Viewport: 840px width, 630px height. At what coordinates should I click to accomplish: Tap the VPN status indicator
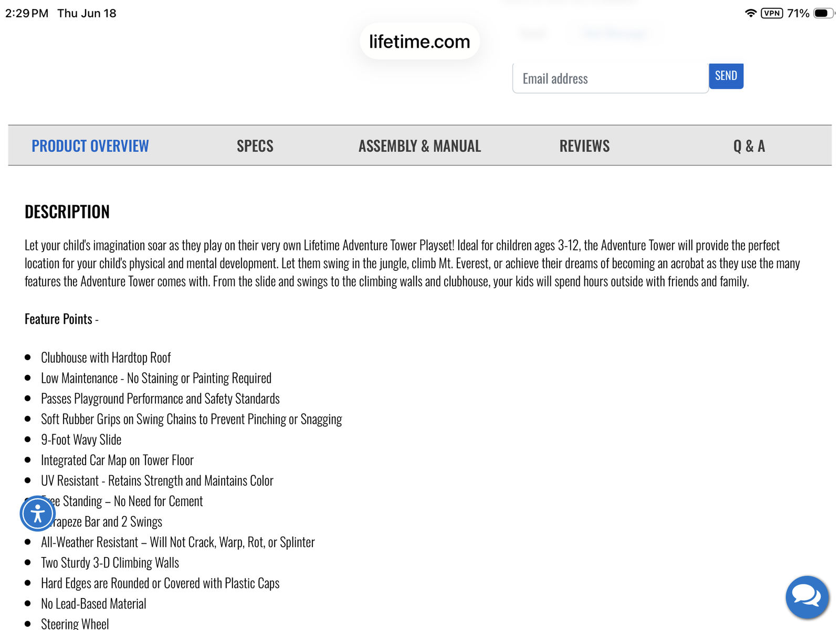(x=772, y=13)
